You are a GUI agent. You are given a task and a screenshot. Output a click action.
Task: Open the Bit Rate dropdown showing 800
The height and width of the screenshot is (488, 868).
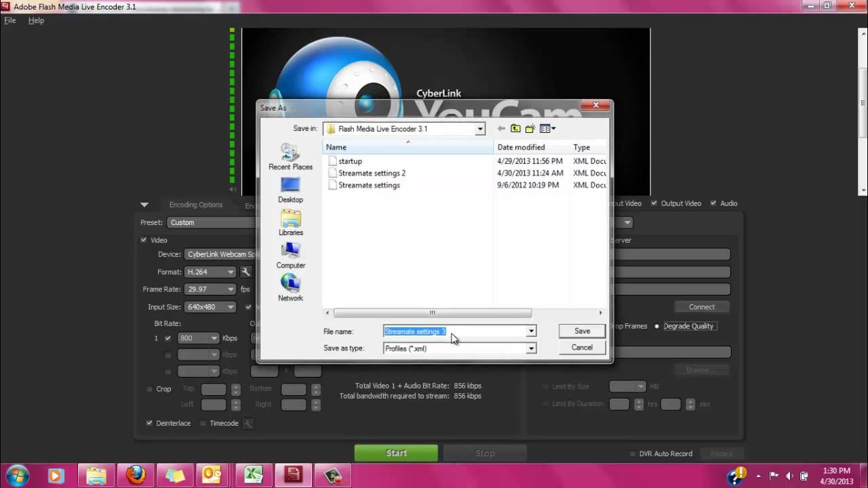pos(198,338)
